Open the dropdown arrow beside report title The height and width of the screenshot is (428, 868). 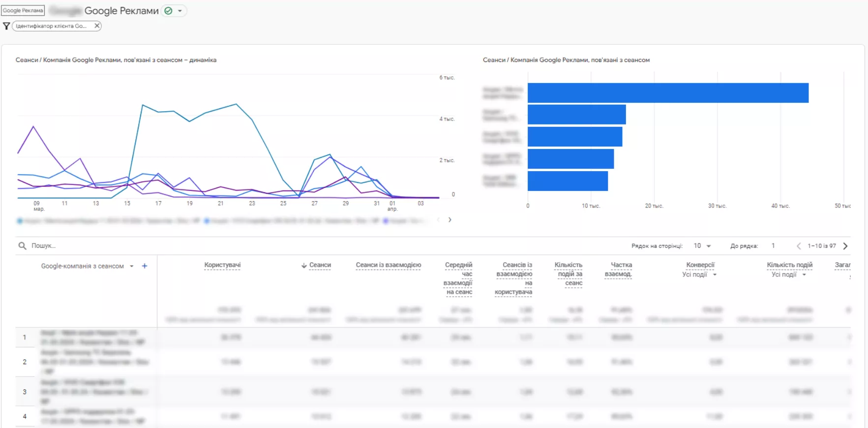point(180,11)
